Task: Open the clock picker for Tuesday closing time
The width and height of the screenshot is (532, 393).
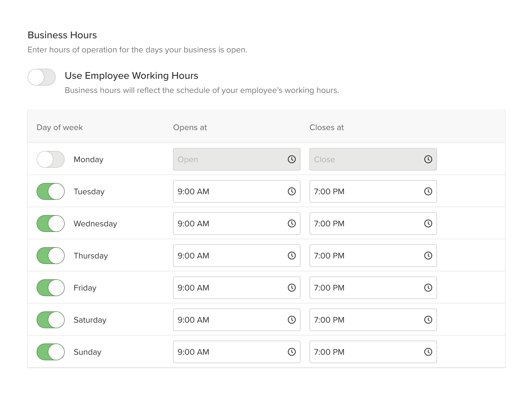Action: coord(428,191)
